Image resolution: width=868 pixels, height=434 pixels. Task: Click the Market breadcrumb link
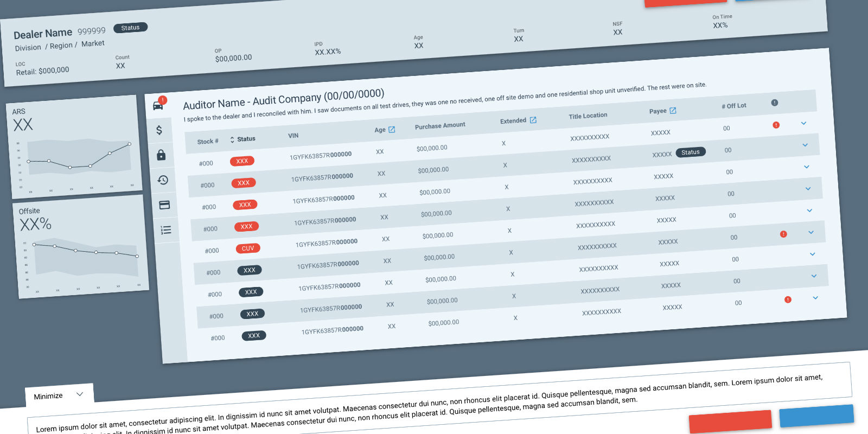click(x=93, y=43)
